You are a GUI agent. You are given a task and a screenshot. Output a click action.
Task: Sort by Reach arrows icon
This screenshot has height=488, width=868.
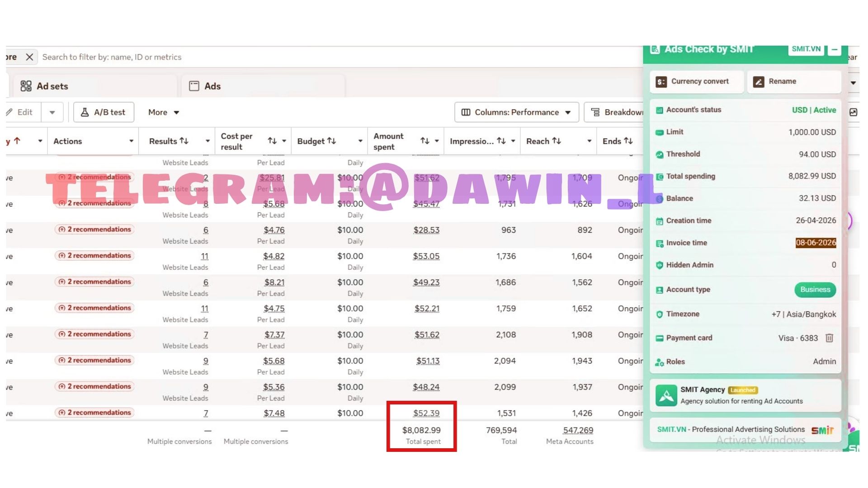(557, 141)
